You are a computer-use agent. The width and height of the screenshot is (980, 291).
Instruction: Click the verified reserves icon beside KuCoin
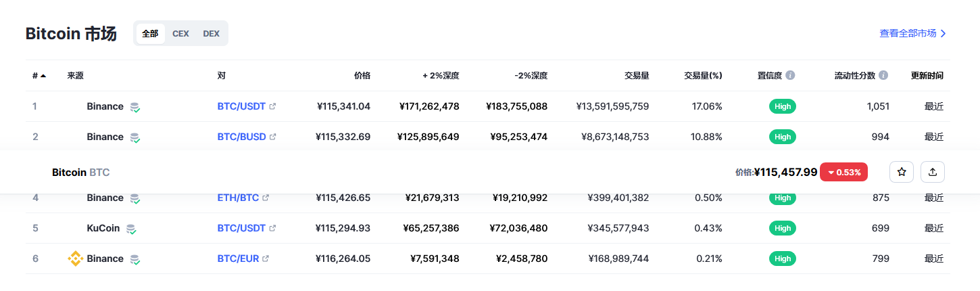pos(131,229)
